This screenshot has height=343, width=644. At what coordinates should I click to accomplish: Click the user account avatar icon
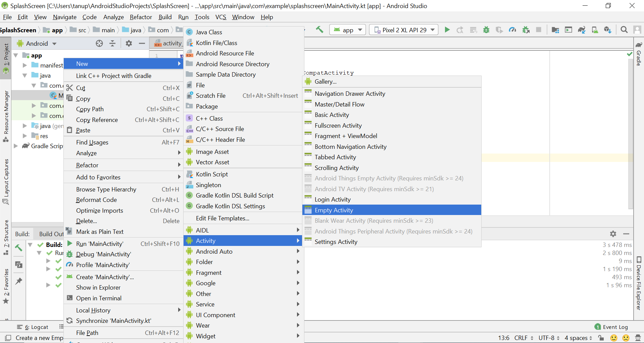coord(637,30)
